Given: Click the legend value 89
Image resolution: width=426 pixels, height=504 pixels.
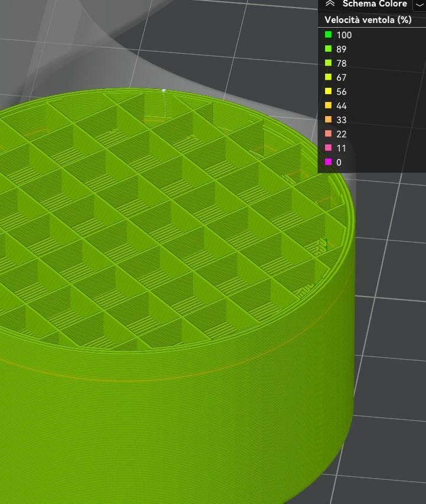Looking at the screenshot, I should (342, 49).
